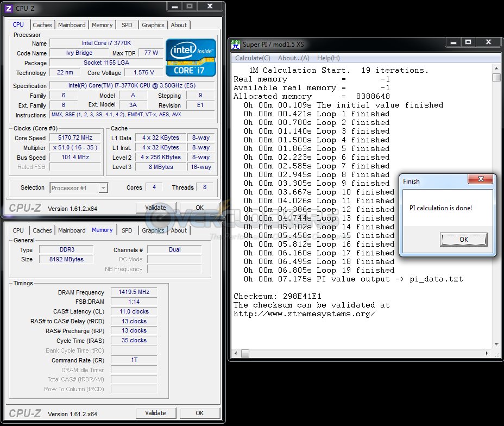The height and width of the screenshot is (426, 504).
Task: Click the CAS# Latency value 11.0 clocks
Action: 134,311
